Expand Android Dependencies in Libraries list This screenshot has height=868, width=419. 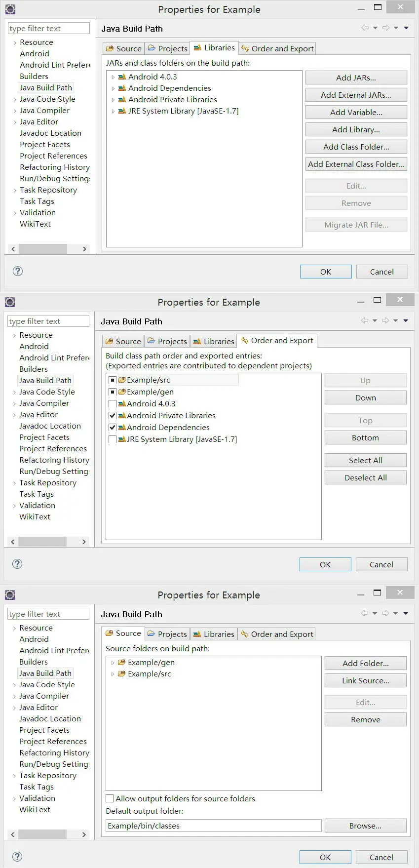pyautogui.click(x=113, y=88)
